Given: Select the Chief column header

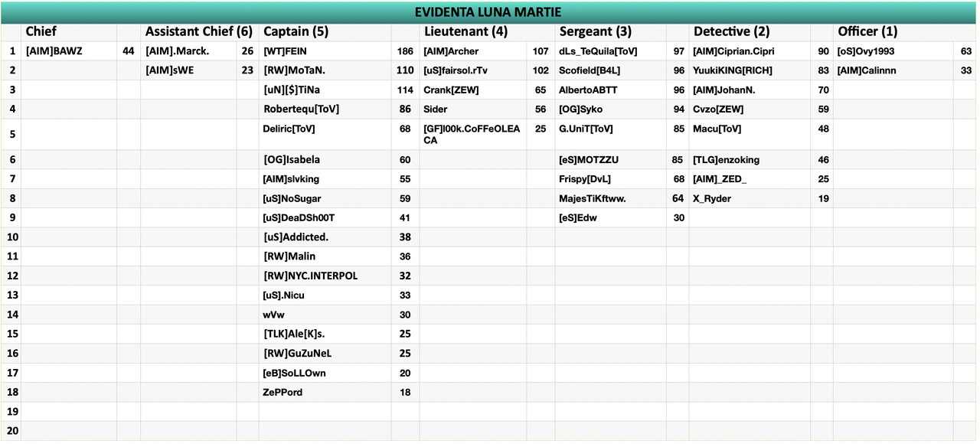Looking at the screenshot, I should tap(69, 31).
